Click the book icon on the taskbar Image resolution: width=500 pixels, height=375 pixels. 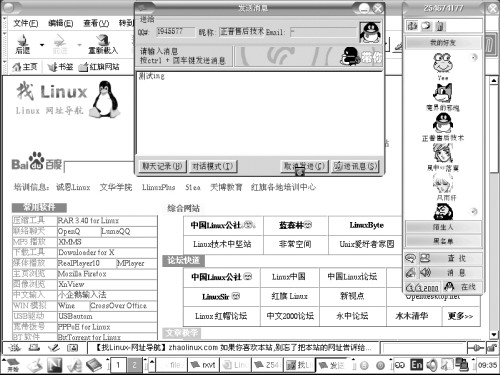[x=94, y=365]
